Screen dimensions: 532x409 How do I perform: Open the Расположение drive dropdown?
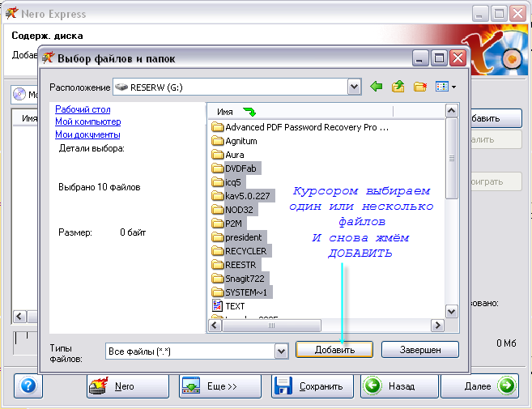[354, 87]
